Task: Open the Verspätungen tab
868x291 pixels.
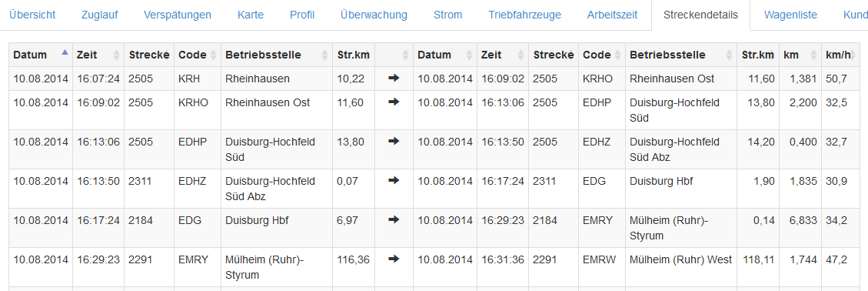Action: click(x=177, y=15)
